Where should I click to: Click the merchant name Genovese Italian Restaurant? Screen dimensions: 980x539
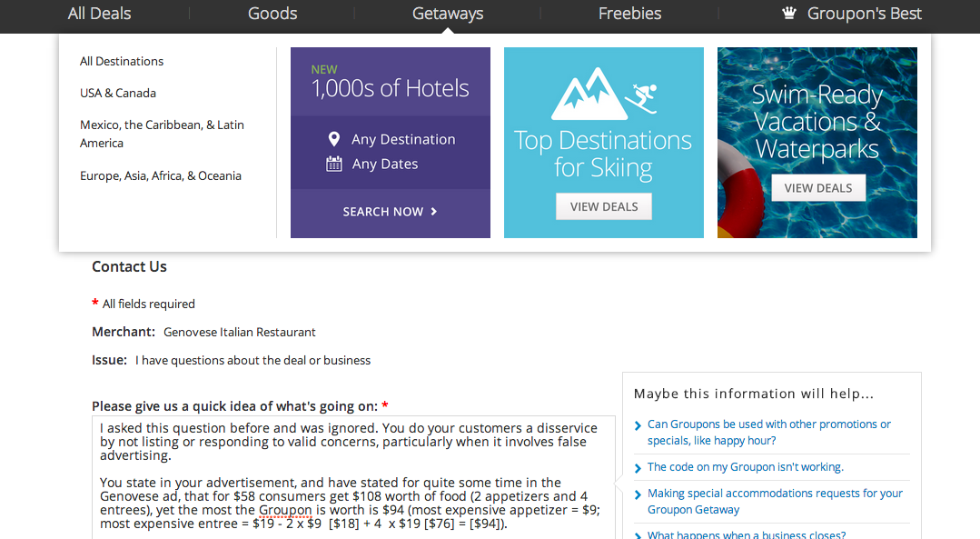pyautogui.click(x=240, y=332)
